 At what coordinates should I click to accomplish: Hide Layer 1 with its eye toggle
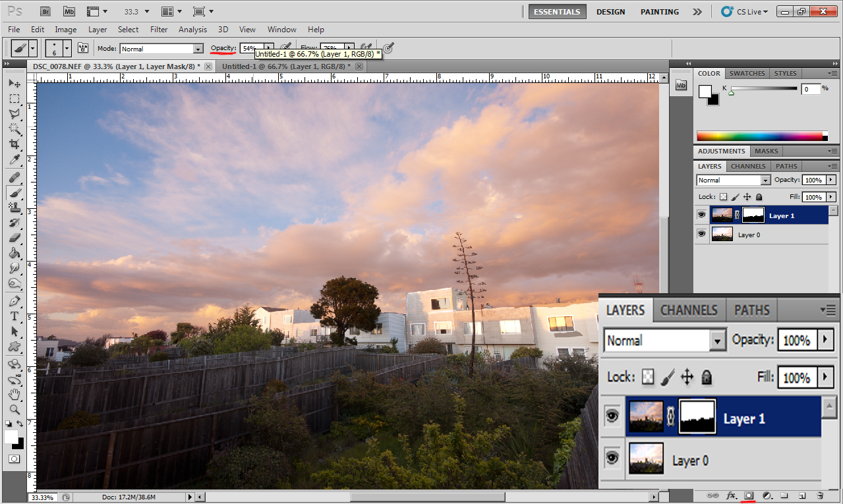612,415
